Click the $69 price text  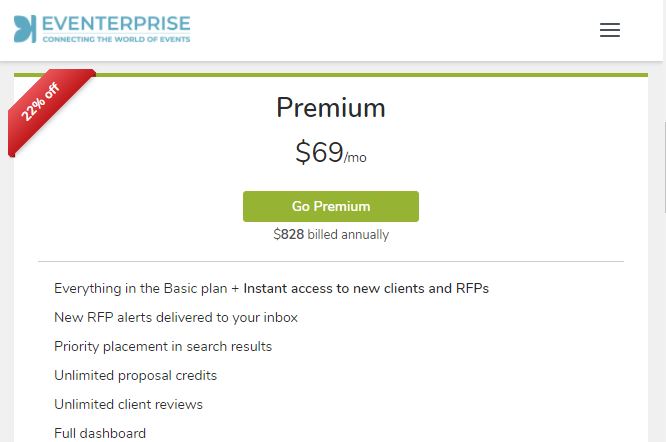(319, 152)
